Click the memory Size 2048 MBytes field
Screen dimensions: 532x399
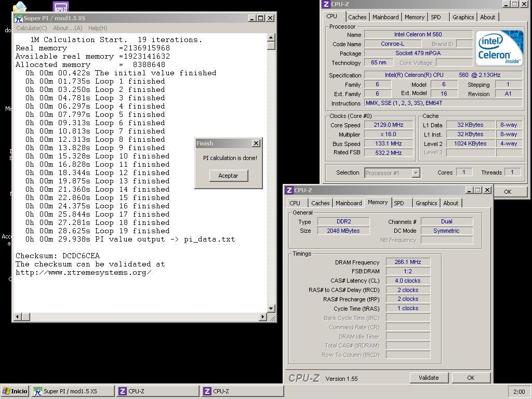(x=343, y=231)
